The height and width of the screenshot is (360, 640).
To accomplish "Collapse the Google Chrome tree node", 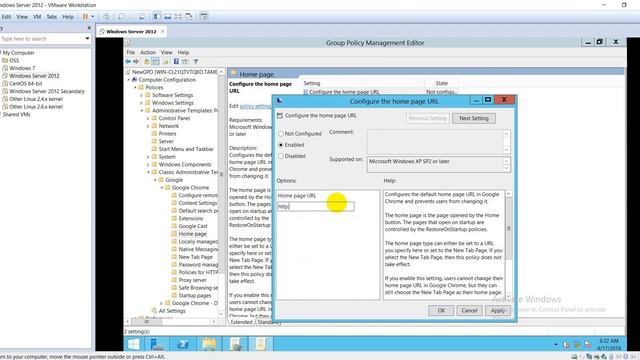I will [162, 188].
